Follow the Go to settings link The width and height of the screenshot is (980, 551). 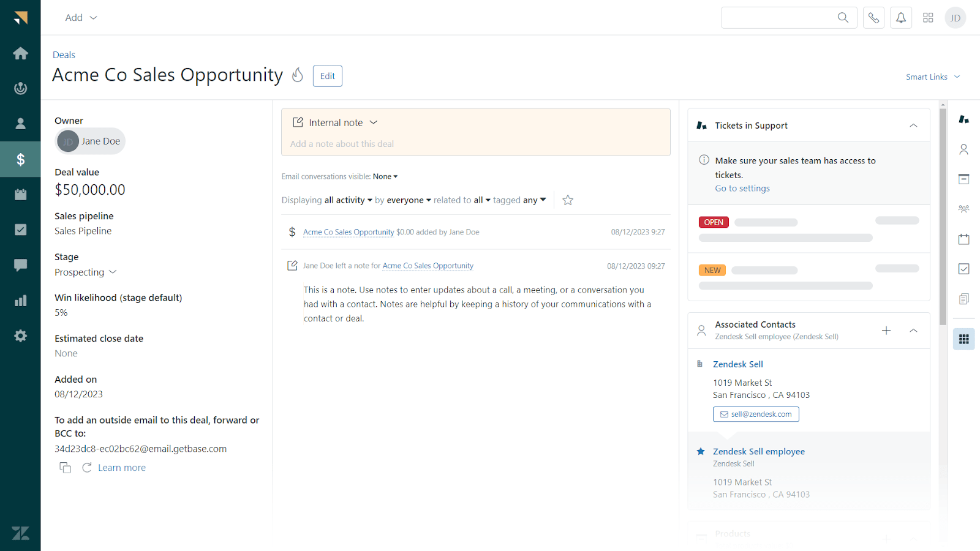742,188
